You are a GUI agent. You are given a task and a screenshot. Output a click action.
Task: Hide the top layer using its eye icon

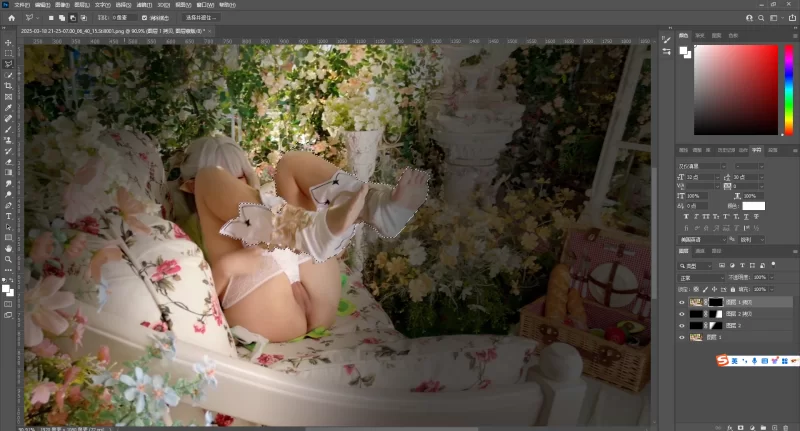(682, 301)
